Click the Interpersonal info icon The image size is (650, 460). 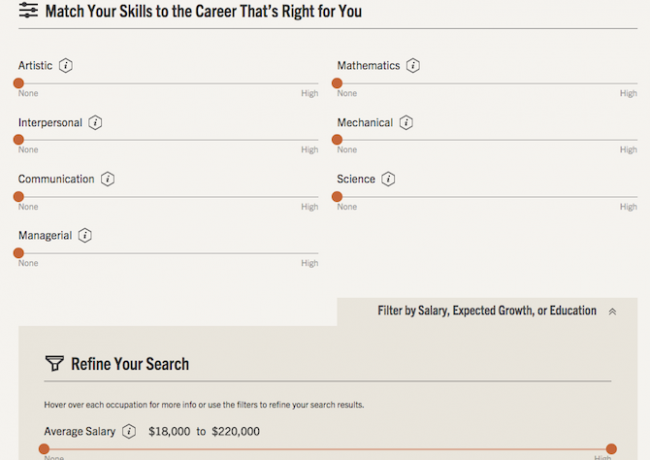click(95, 123)
